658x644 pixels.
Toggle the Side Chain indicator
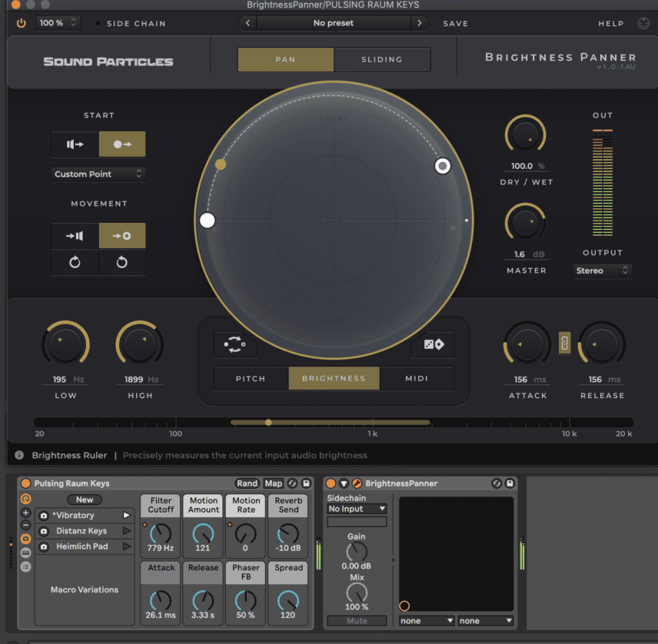tap(98, 24)
